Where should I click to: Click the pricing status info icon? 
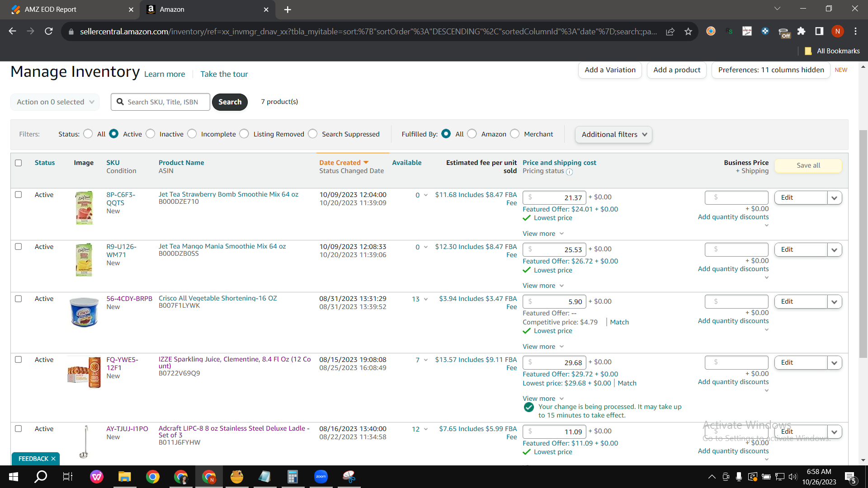pyautogui.click(x=570, y=172)
